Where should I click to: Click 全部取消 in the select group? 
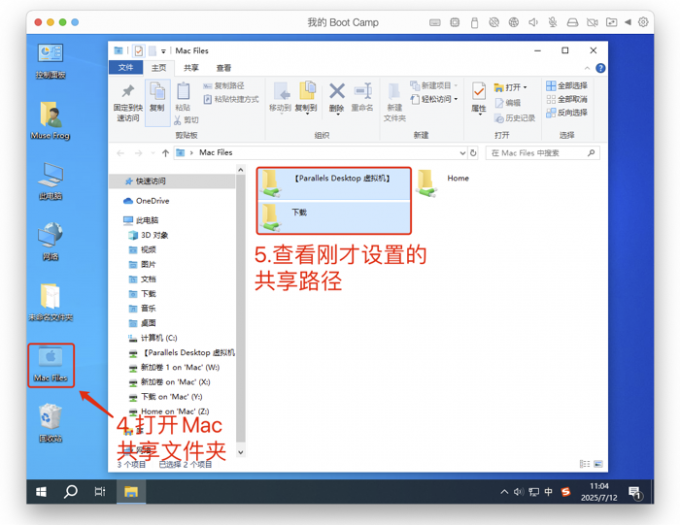pyautogui.click(x=567, y=99)
